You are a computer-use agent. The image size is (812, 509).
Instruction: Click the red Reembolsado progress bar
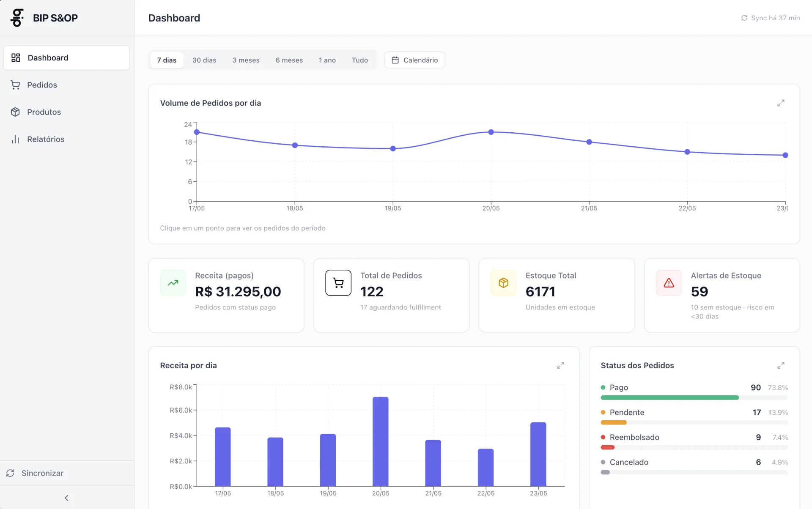click(608, 447)
